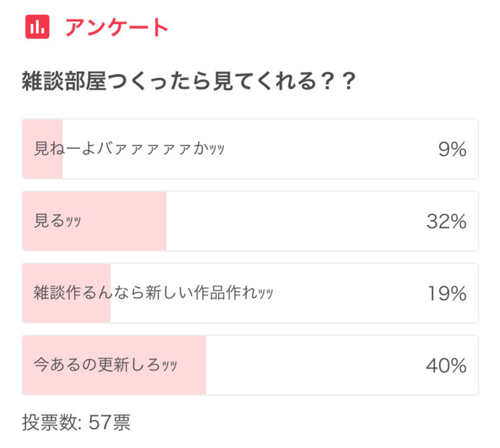Click the red bar chart poll icon
The image size is (500, 448).
click(37, 27)
